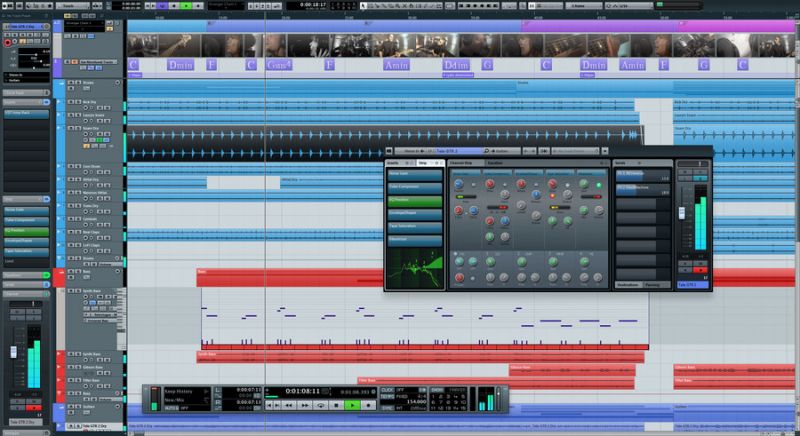
Task: Open the Inserts tab in channel window
Action: pyautogui.click(x=400, y=163)
